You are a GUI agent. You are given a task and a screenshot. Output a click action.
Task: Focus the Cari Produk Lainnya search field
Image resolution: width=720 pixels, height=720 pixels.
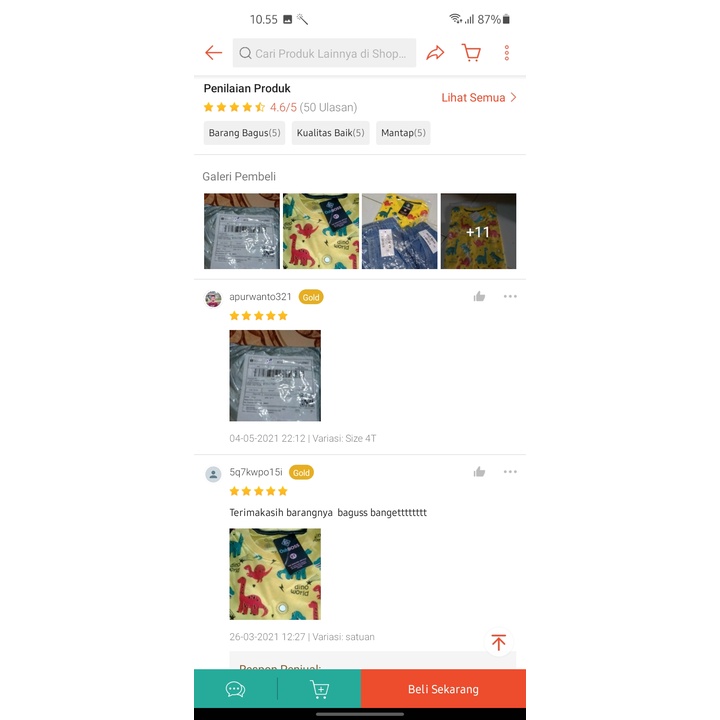(x=324, y=53)
